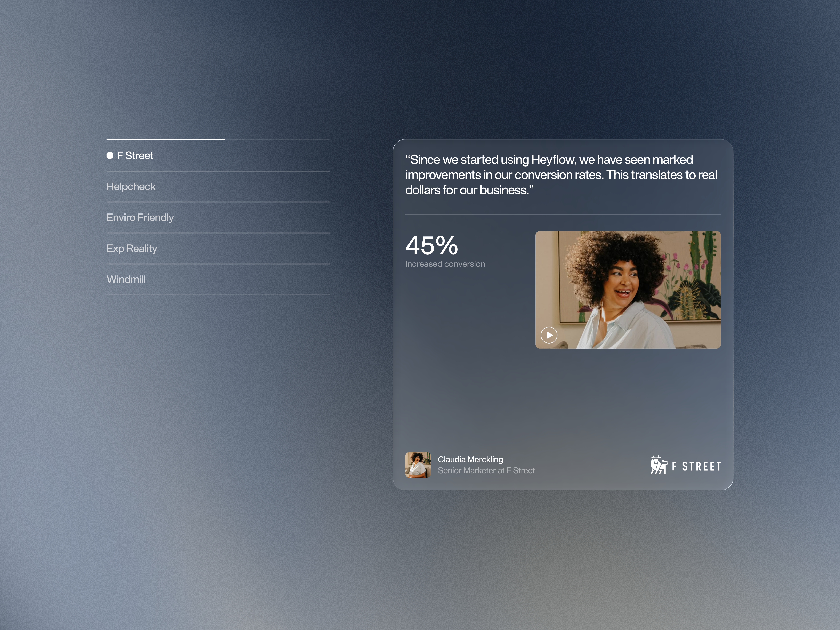Click the 'Increased conversion' label
This screenshot has width=840, height=630.
point(445,264)
